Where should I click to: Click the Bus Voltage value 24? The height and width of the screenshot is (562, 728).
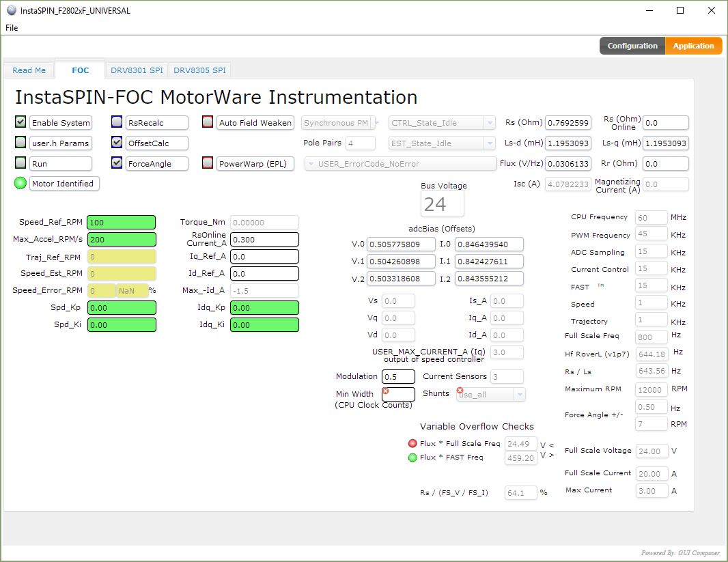click(x=442, y=204)
